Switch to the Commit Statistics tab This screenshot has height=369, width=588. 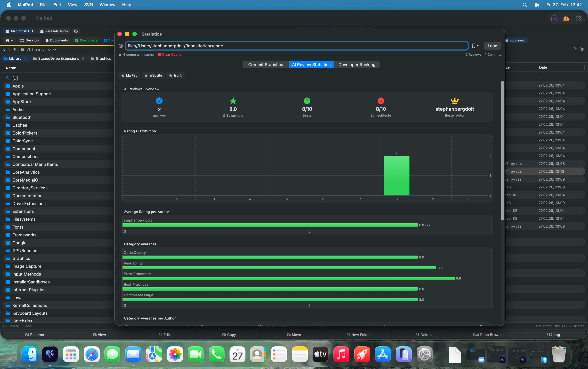(x=266, y=65)
